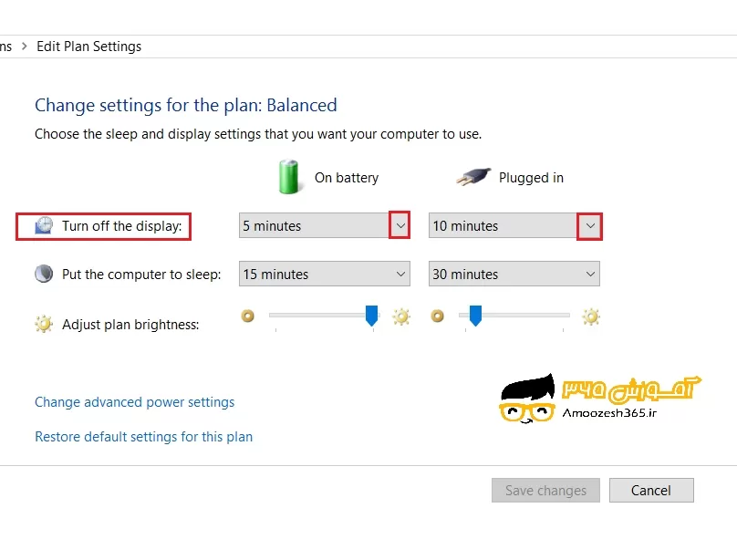Click the power plug icon above Plugged in
Screen dimensions: 737x560
[x=472, y=176]
